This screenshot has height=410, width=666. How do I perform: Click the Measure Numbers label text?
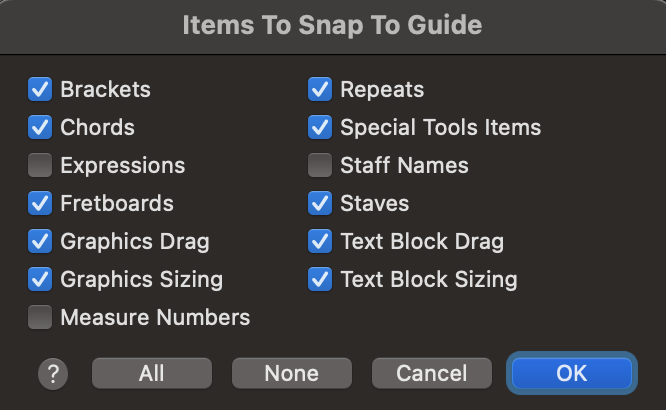point(155,318)
